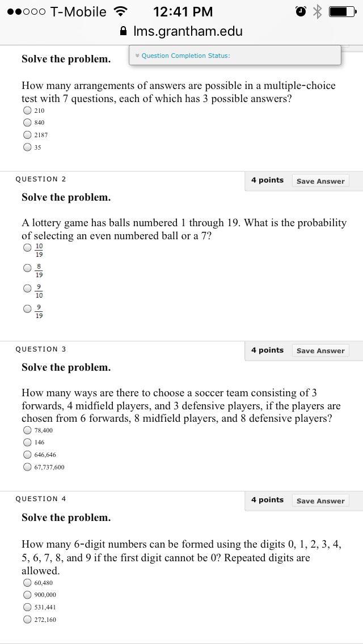Tap the alarm clock status icon
363x644 pixels.
(301, 12)
